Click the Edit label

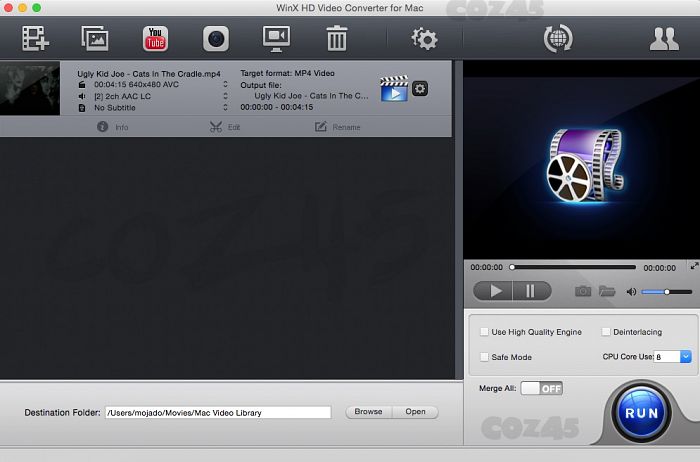pyautogui.click(x=234, y=127)
